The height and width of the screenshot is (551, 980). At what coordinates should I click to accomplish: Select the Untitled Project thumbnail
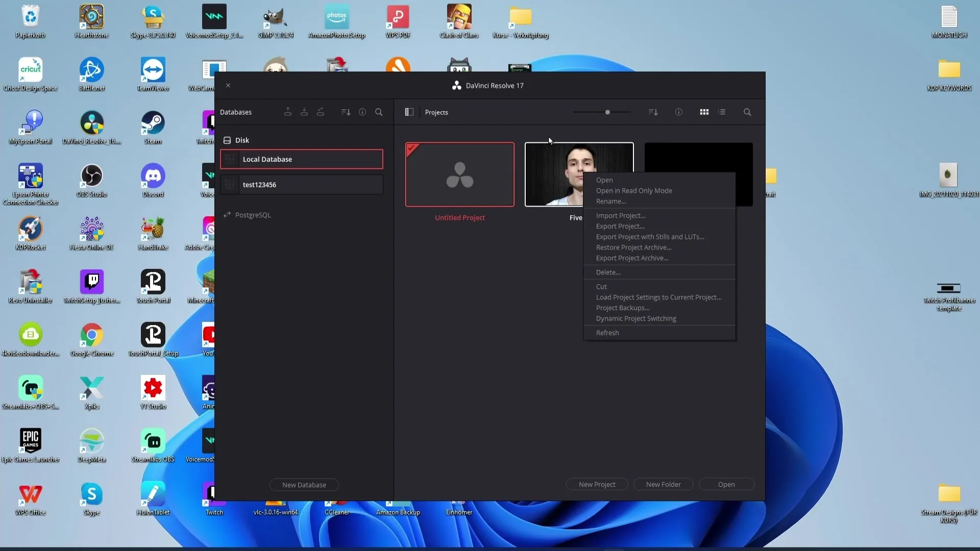(460, 174)
